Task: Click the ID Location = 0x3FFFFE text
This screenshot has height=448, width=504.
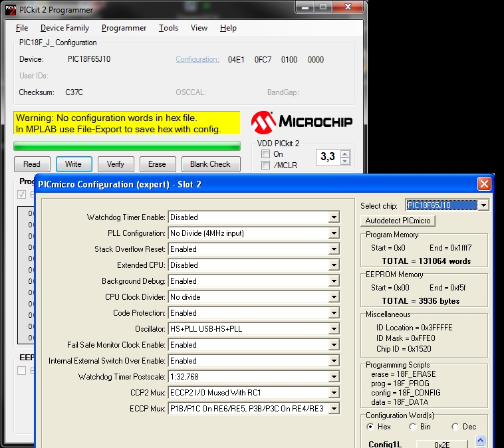Action: tap(414, 328)
